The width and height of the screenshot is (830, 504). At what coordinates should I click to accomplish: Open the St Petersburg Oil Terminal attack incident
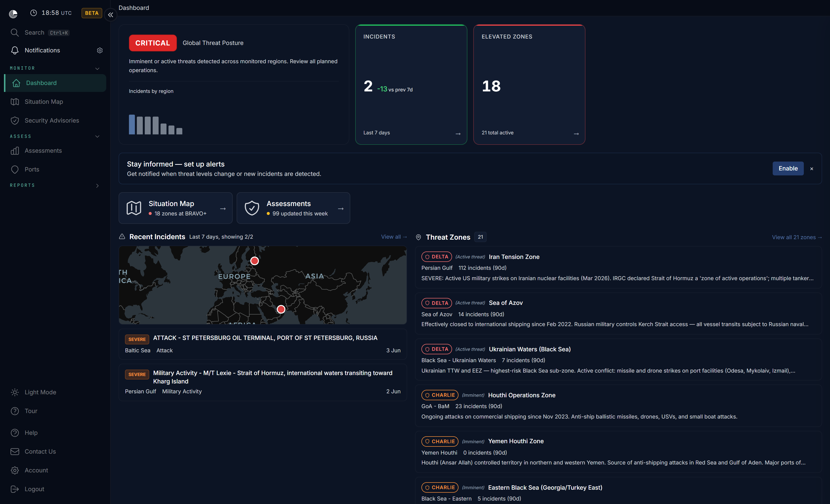(263, 344)
